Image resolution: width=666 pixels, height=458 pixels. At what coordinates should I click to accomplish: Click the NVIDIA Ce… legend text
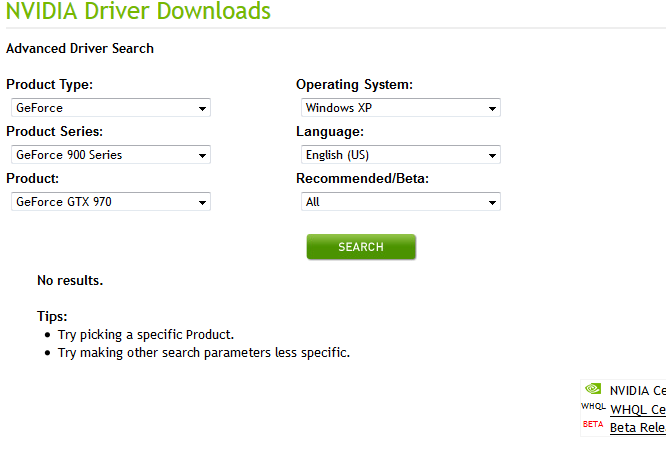[x=638, y=390]
